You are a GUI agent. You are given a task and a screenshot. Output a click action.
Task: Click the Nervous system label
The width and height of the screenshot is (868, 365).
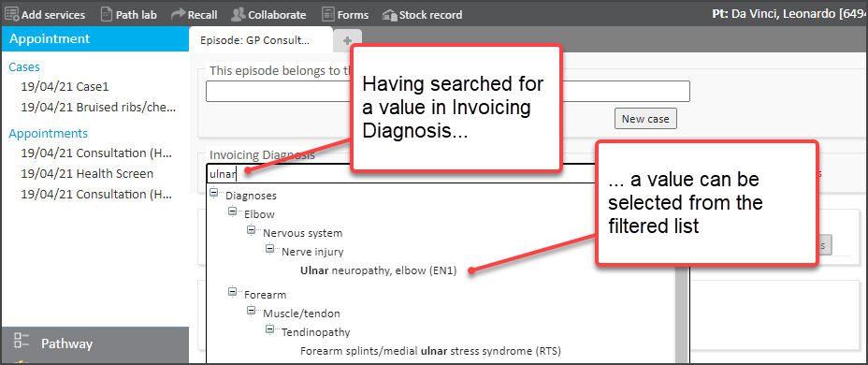[303, 233]
